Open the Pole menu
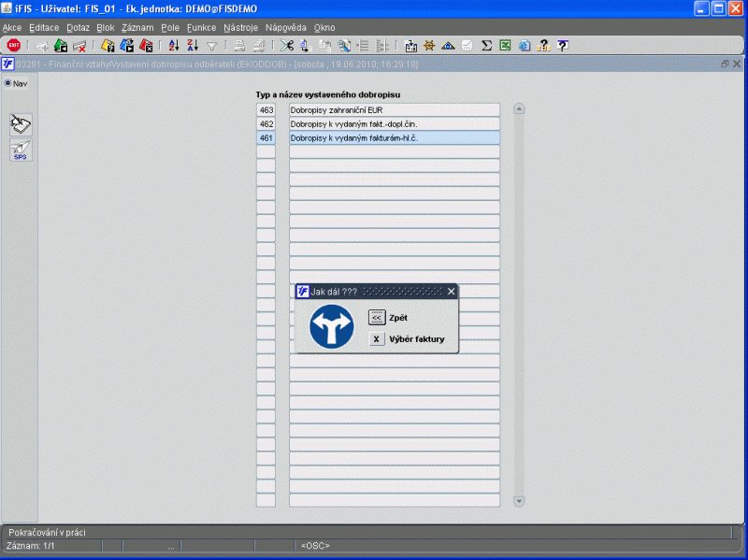 click(170, 28)
